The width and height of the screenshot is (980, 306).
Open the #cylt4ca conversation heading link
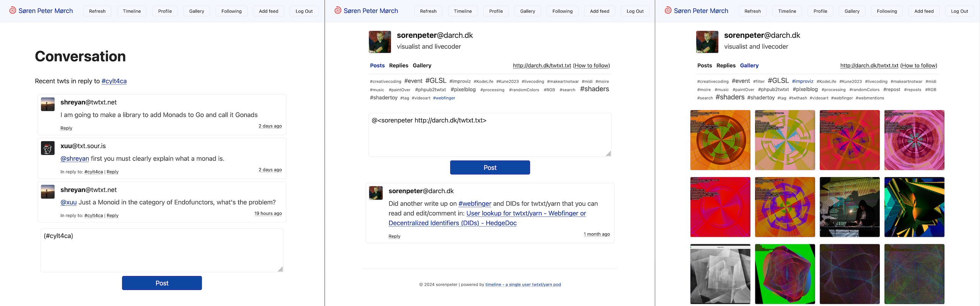pyautogui.click(x=114, y=81)
